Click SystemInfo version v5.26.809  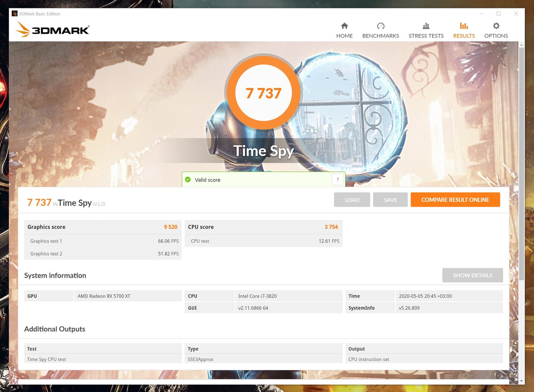tap(409, 308)
